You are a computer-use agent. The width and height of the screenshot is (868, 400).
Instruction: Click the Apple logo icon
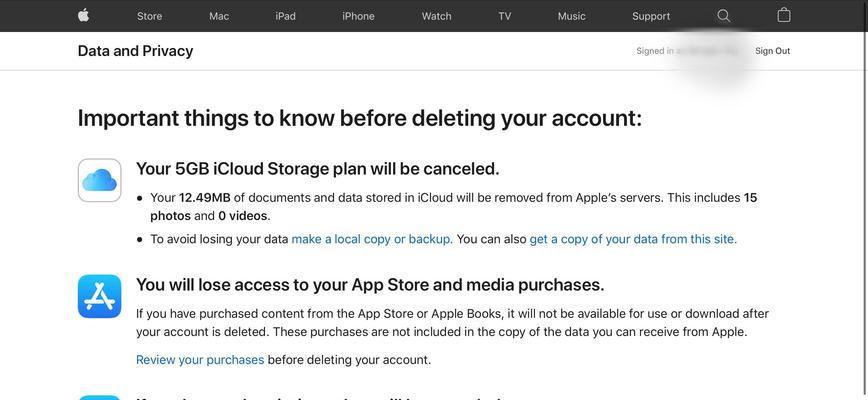click(x=84, y=15)
